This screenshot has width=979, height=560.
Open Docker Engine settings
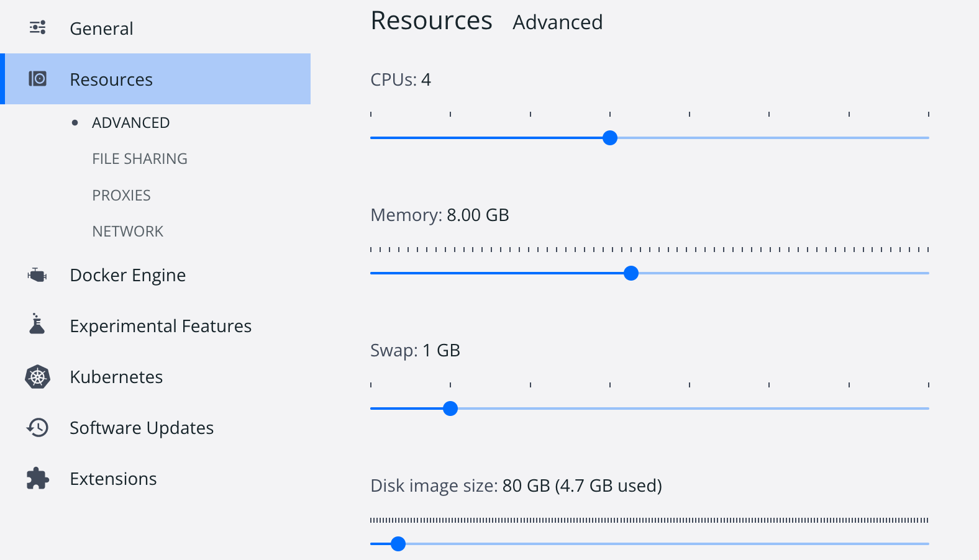(x=127, y=275)
